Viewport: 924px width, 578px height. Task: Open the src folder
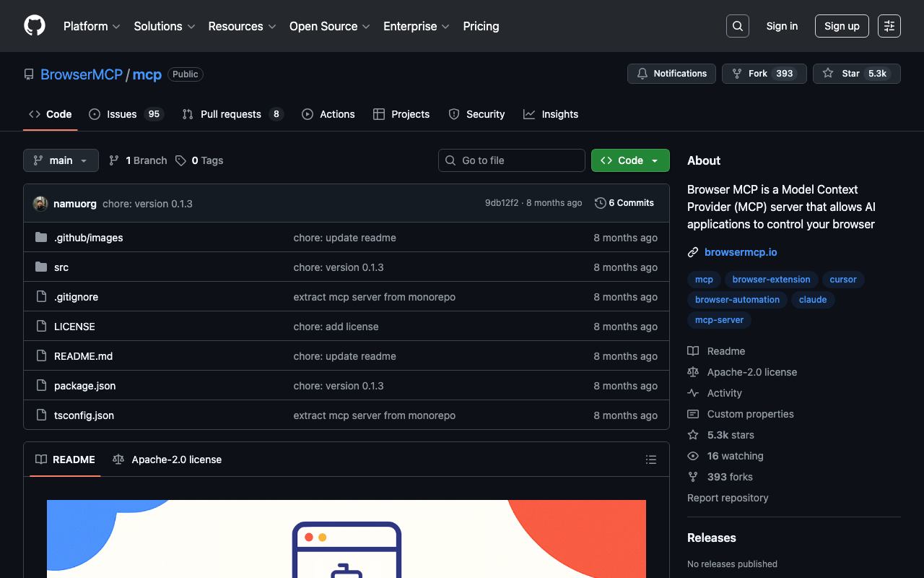(61, 267)
